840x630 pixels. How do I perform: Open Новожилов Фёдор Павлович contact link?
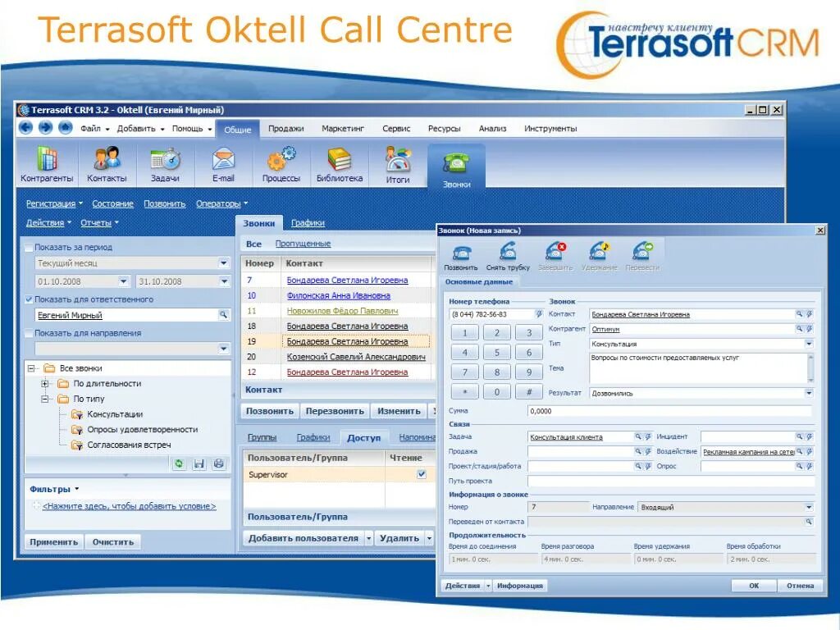tap(342, 311)
